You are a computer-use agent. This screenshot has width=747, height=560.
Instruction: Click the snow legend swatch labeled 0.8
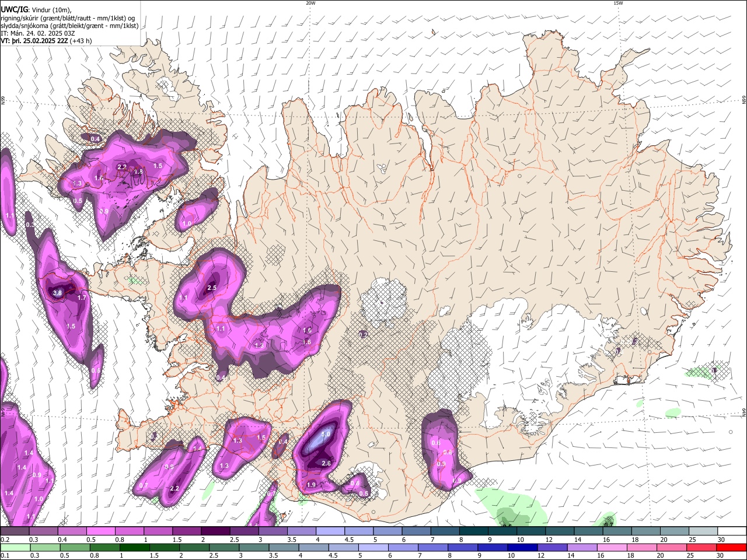pyautogui.click(x=129, y=531)
